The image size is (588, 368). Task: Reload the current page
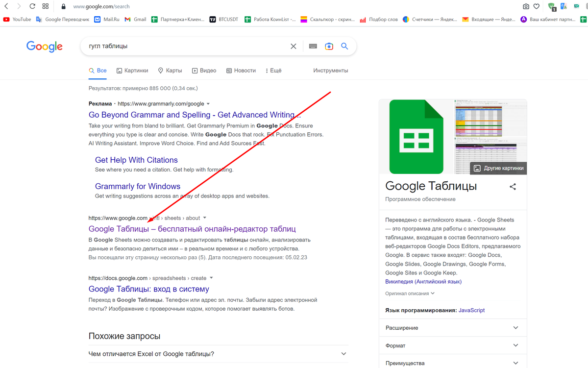(32, 6)
